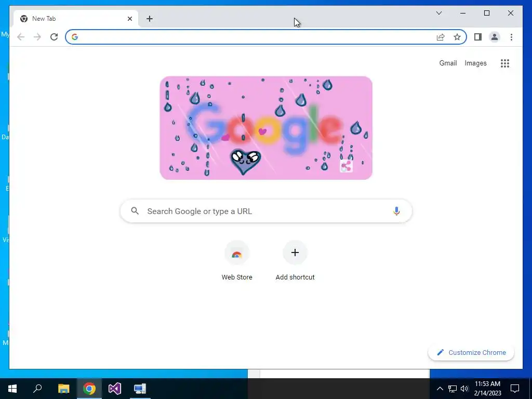Click the Customize Chrome button
This screenshot has width=532, height=399.
(471, 353)
